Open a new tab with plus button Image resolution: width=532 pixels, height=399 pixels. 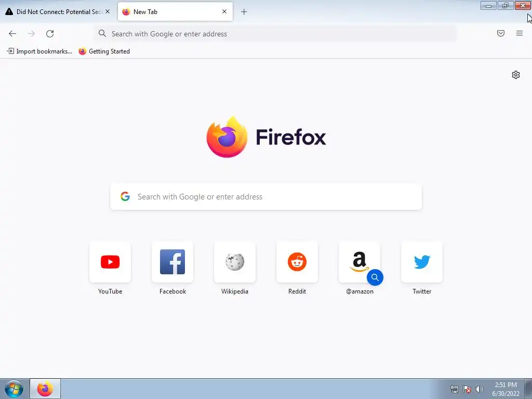244,12
